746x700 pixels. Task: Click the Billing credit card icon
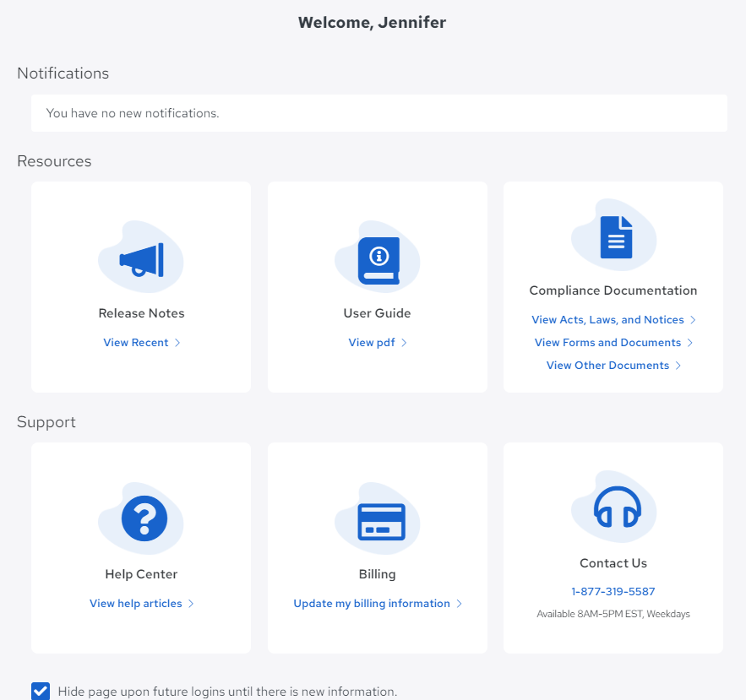(x=380, y=520)
